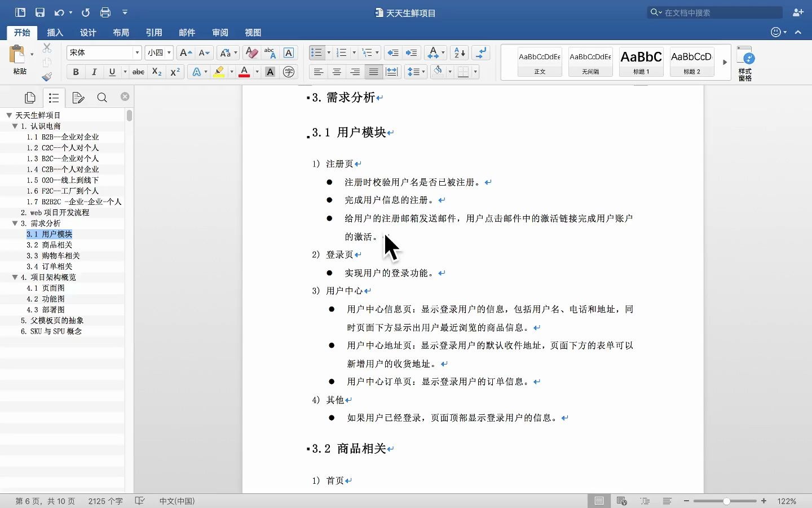
Task: Click the redo circular arrow icon
Action: (x=86, y=12)
